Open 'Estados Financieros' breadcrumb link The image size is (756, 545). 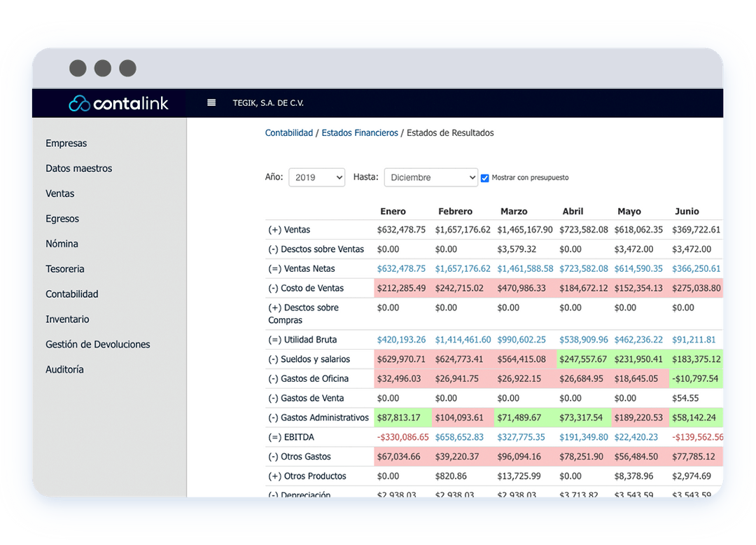click(x=360, y=132)
